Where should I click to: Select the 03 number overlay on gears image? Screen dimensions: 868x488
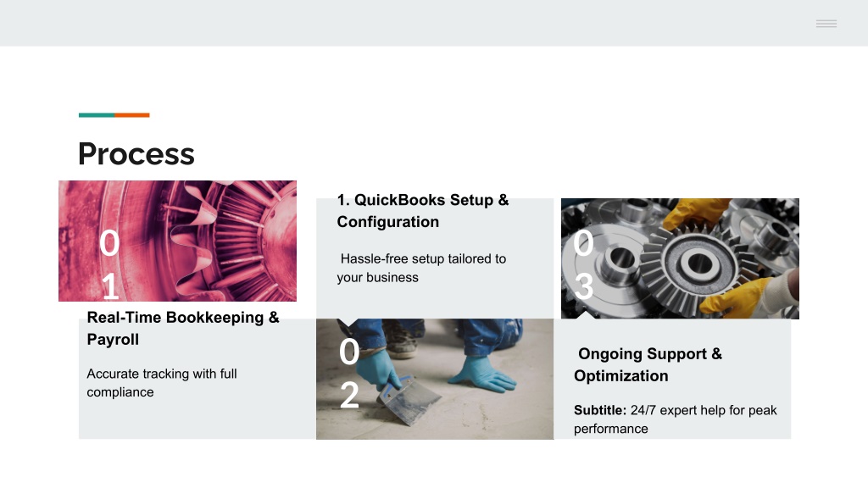[x=583, y=265]
